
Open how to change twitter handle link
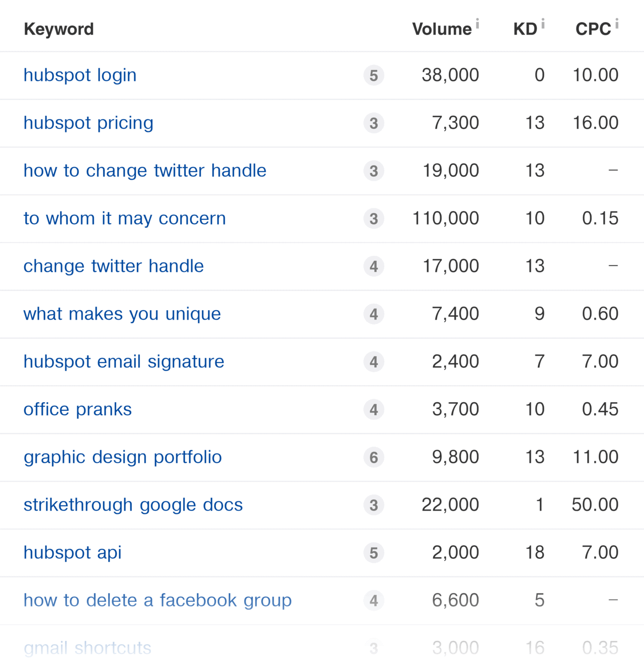tap(145, 171)
